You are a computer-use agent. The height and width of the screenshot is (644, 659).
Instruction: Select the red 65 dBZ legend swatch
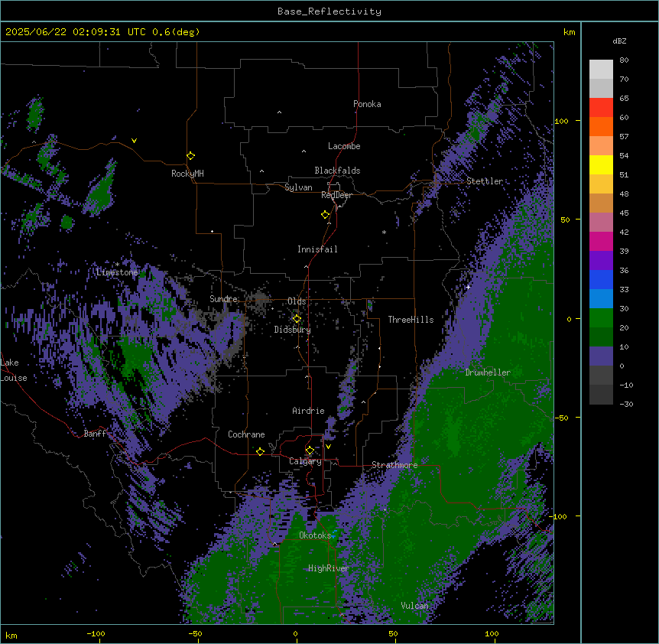click(x=601, y=108)
